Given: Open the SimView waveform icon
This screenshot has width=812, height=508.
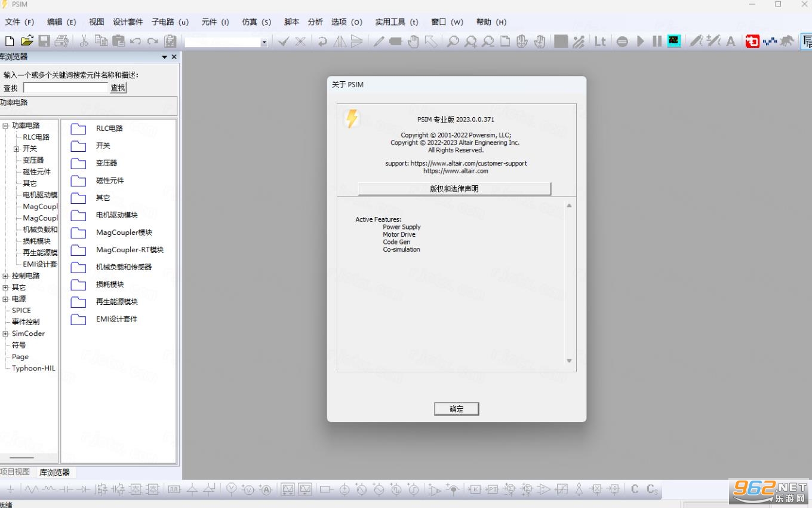Looking at the screenshot, I should point(674,41).
